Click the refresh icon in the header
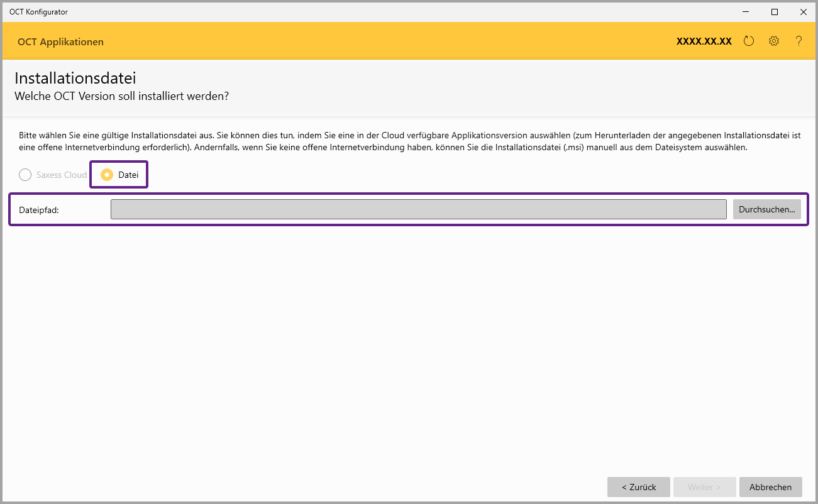 click(748, 41)
